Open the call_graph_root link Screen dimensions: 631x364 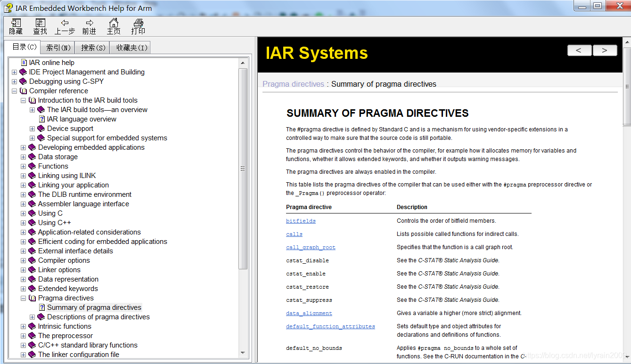(311, 247)
